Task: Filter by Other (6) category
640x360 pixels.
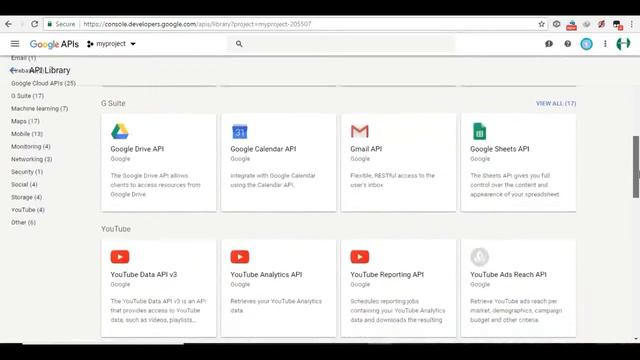Action: coord(23,222)
